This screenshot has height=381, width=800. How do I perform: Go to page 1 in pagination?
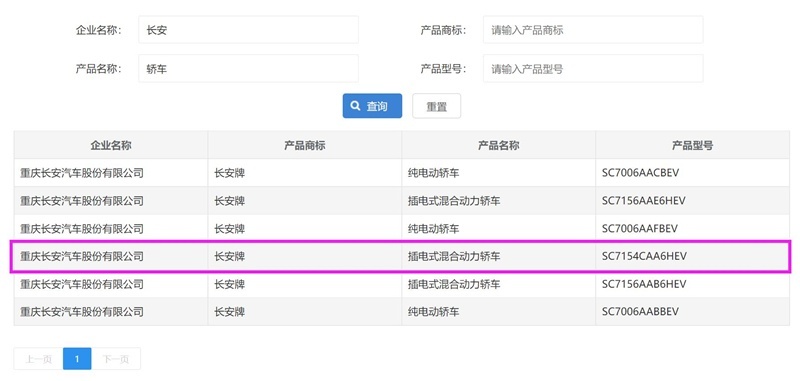click(x=77, y=359)
